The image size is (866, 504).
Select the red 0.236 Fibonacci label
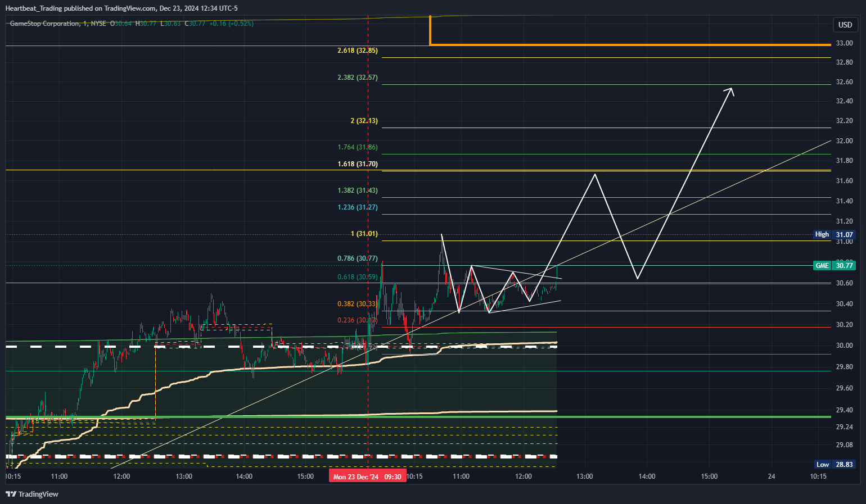click(x=358, y=320)
